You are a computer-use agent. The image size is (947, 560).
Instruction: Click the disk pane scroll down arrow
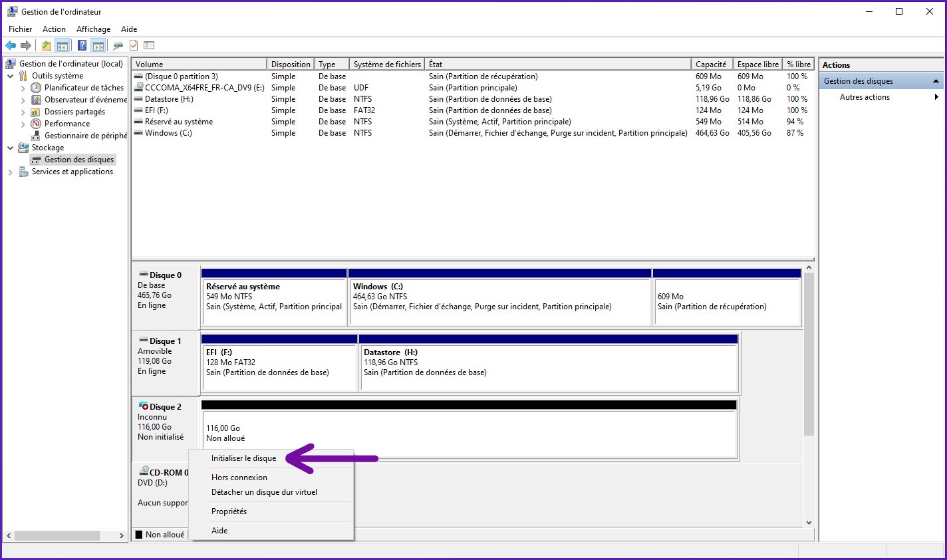click(x=809, y=523)
